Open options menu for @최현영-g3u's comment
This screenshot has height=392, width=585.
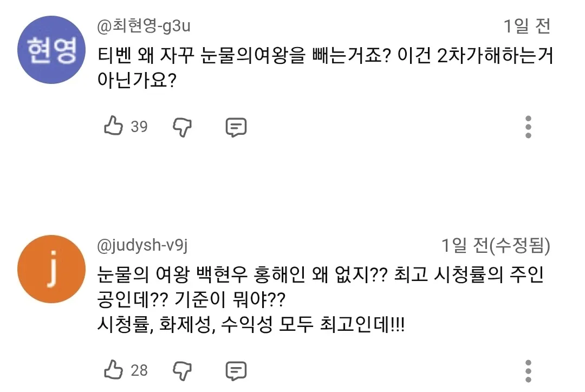[x=528, y=127]
